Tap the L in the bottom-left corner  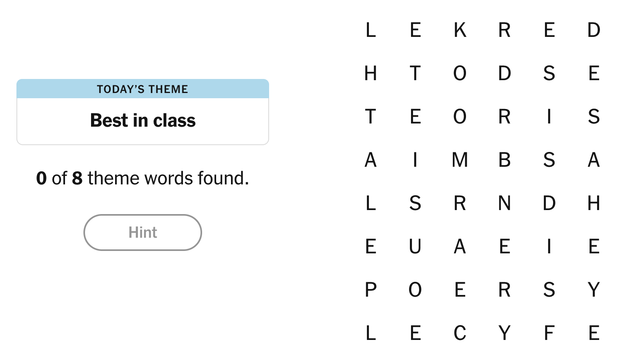[x=371, y=333]
